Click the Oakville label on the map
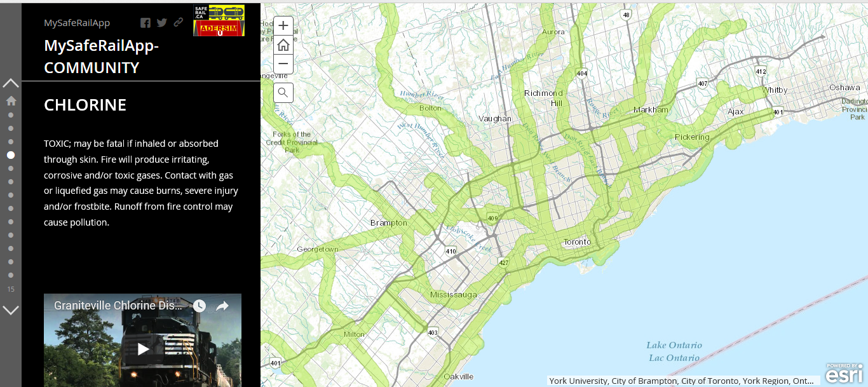Viewport: 868px width, 387px height. click(458, 376)
